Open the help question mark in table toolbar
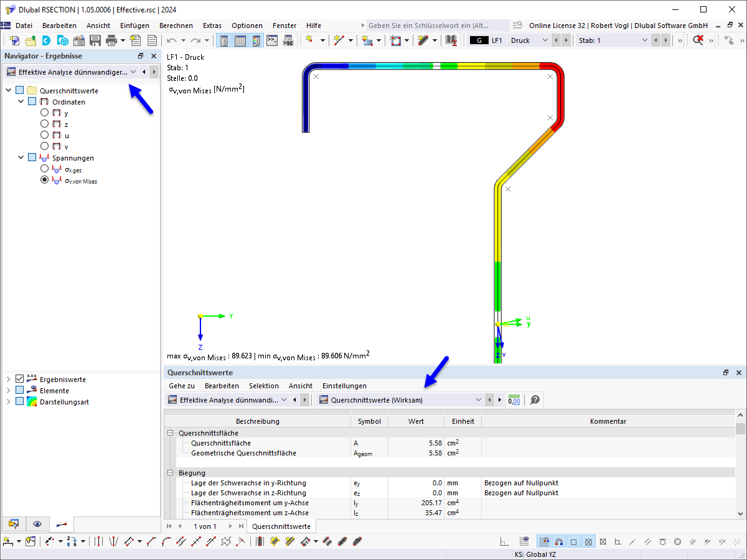747x560 pixels. (534, 400)
